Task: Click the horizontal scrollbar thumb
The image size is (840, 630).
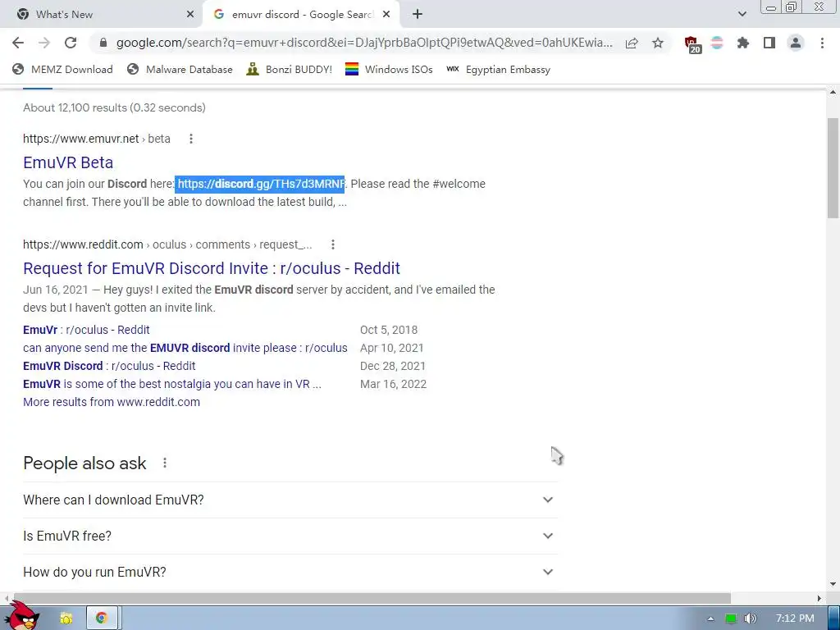Action: coord(372,598)
